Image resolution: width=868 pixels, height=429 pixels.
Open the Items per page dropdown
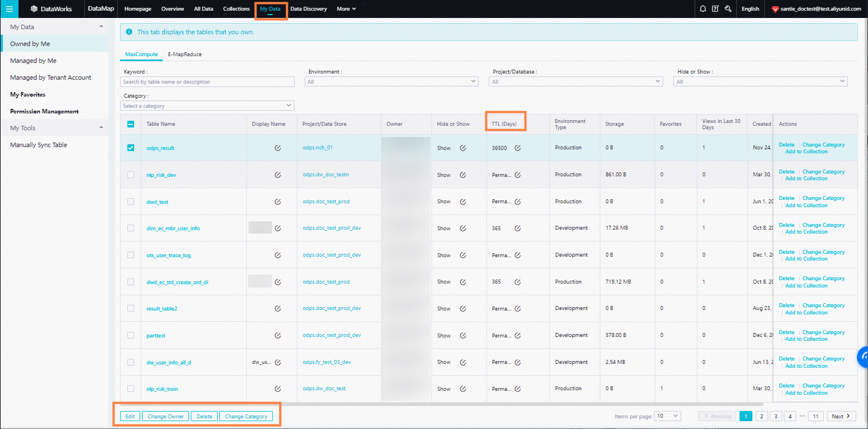click(668, 416)
